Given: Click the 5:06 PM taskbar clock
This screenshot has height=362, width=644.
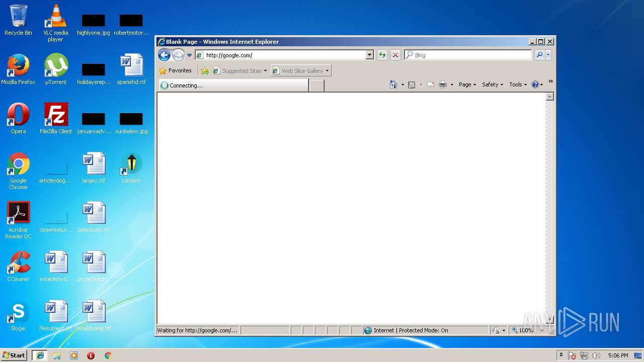Looking at the screenshot, I should click(x=618, y=355).
